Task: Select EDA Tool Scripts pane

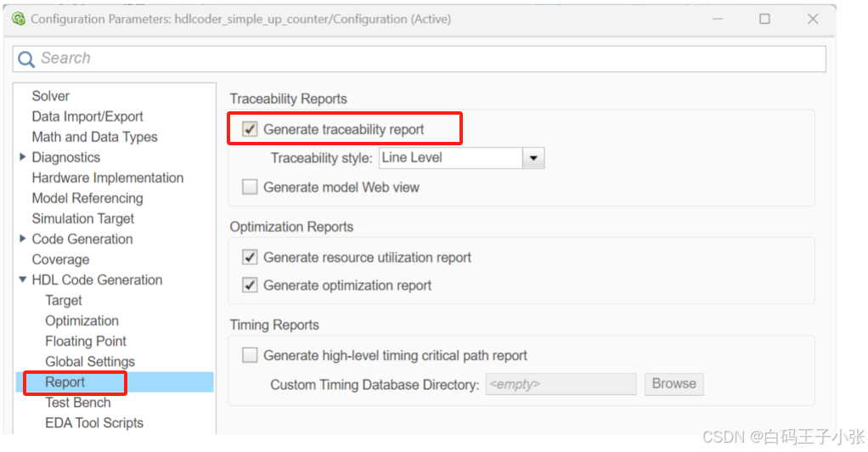Action: pos(94,422)
